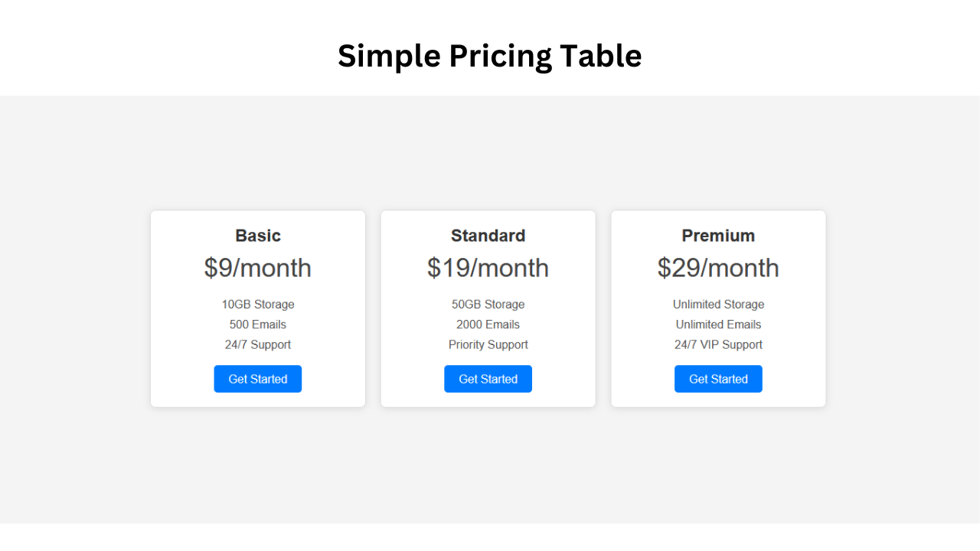Click the 500 Emails feature line
980x551 pixels.
point(258,324)
